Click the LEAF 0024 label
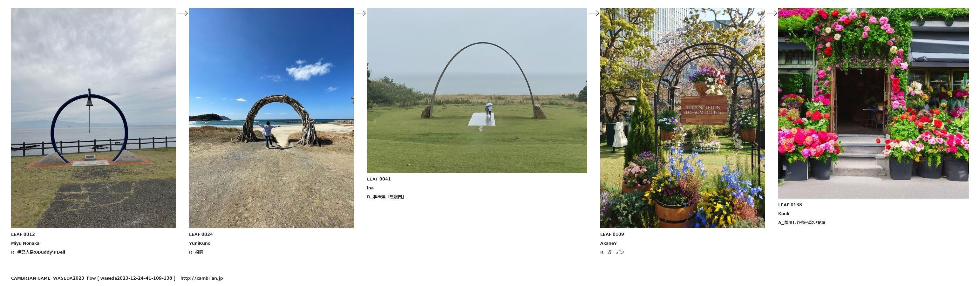The image size is (980, 286). point(201,234)
